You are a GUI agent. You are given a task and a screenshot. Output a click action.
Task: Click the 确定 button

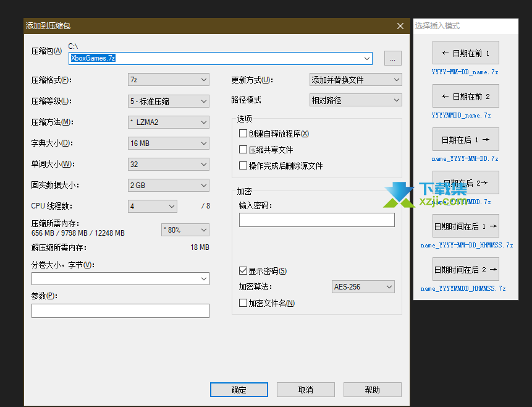[239, 390]
